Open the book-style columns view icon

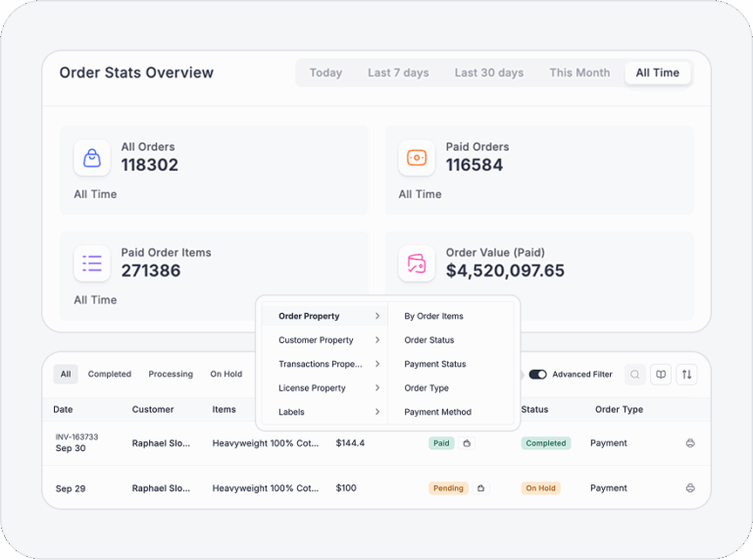(661, 374)
